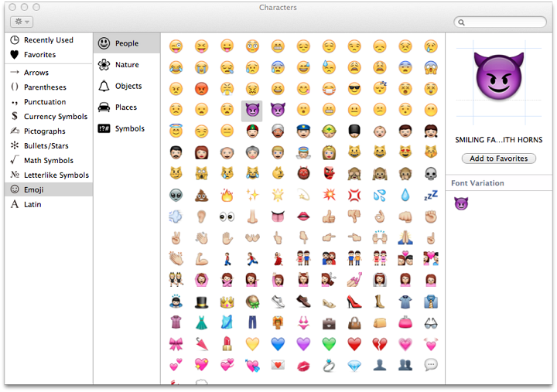557x392 pixels.
Task: Pick the red dress dancer emoji
Action: click(278, 259)
